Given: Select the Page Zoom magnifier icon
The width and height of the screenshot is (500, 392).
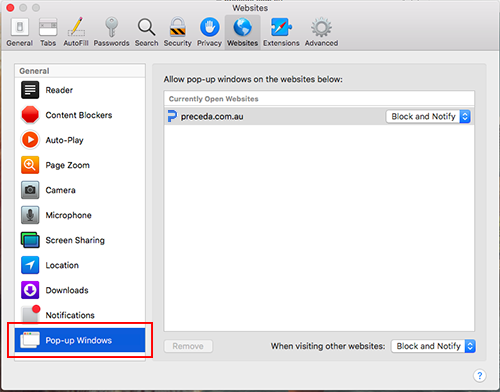Looking at the screenshot, I should point(30,165).
